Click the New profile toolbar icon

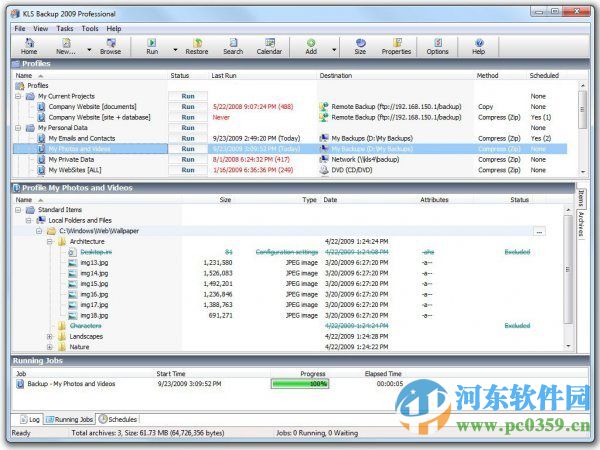pyautogui.click(x=66, y=46)
